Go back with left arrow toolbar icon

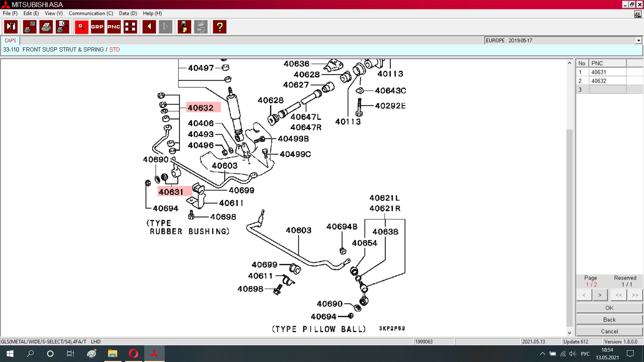point(149,27)
